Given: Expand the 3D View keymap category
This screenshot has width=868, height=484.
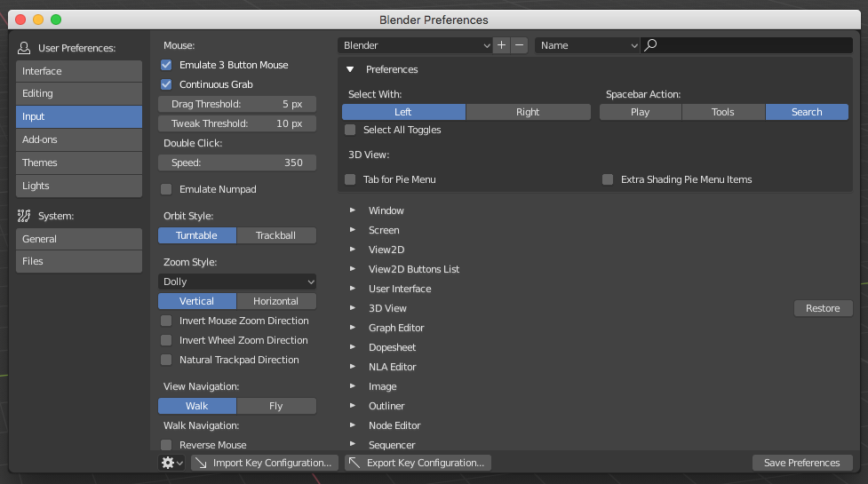Looking at the screenshot, I should click(352, 308).
